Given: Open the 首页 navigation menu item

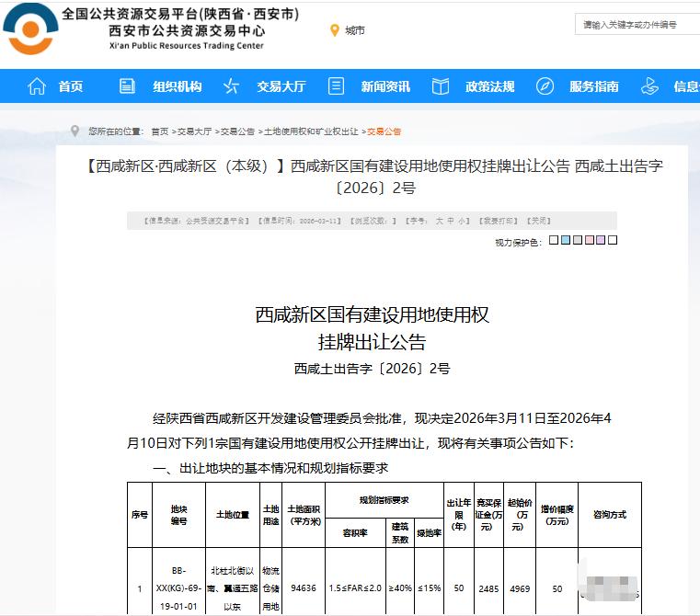Looking at the screenshot, I should (x=71, y=86).
